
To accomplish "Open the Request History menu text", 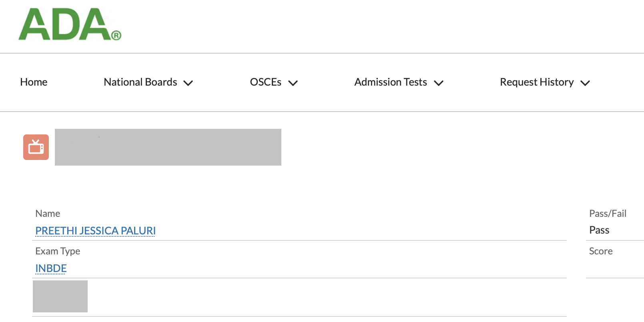I will 536,82.
